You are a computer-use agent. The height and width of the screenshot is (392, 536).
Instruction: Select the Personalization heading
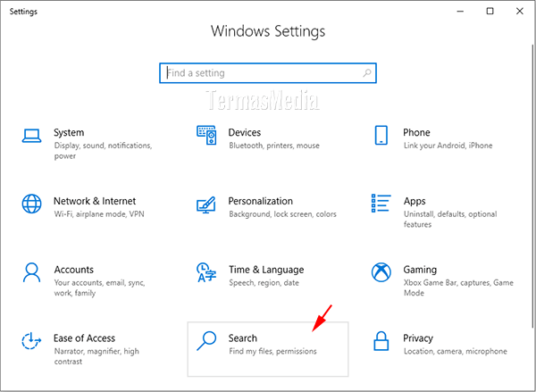[x=261, y=201]
